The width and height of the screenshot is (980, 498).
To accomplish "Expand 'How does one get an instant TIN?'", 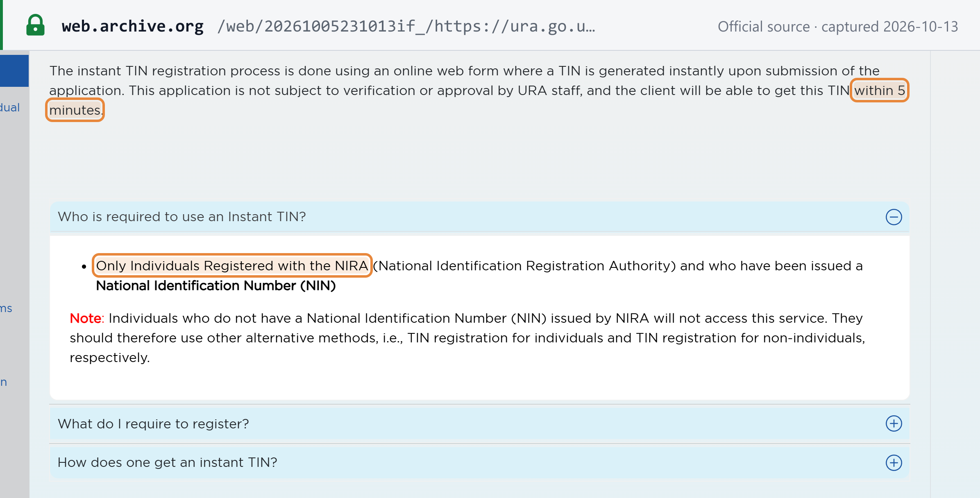I will pos(479,462).
